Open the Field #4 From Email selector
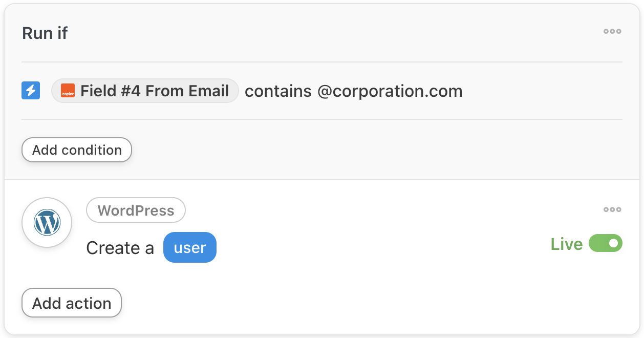The width and height of the screenshot is (644, 338). (x=154, y=91)
